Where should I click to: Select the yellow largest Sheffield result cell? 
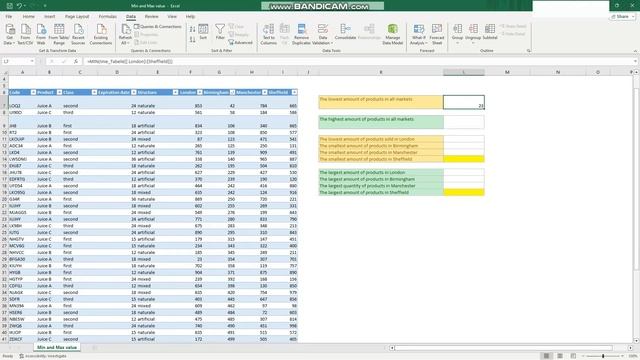pos(464,192)
